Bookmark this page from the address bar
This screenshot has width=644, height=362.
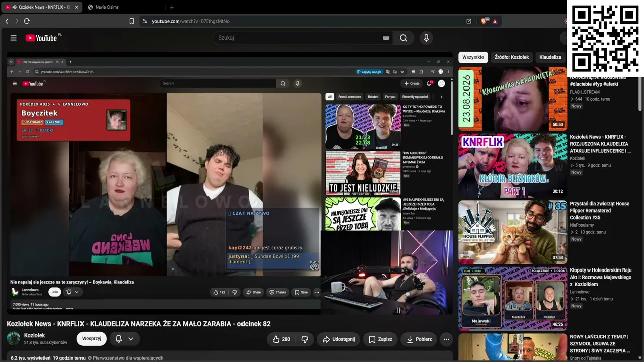[132, 21]
